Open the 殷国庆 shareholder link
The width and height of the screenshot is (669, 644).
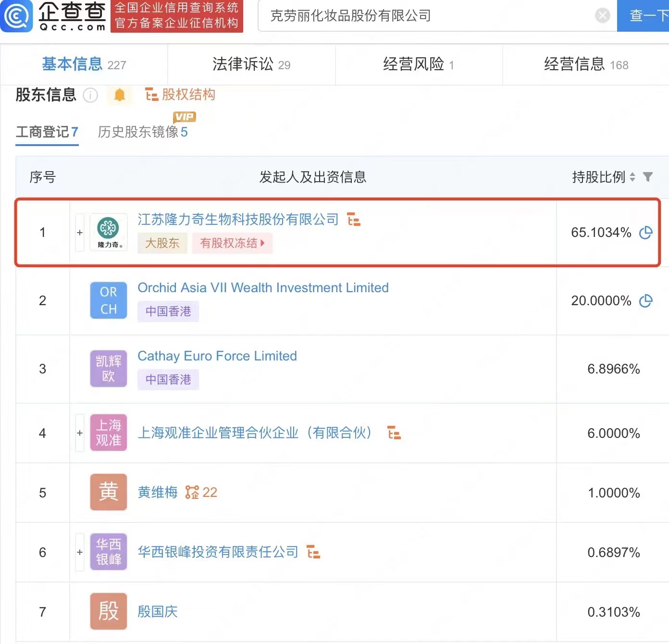158,612
